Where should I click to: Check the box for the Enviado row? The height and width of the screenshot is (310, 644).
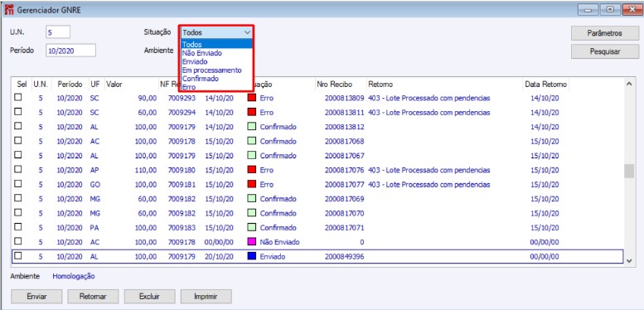tap(18, 256)
